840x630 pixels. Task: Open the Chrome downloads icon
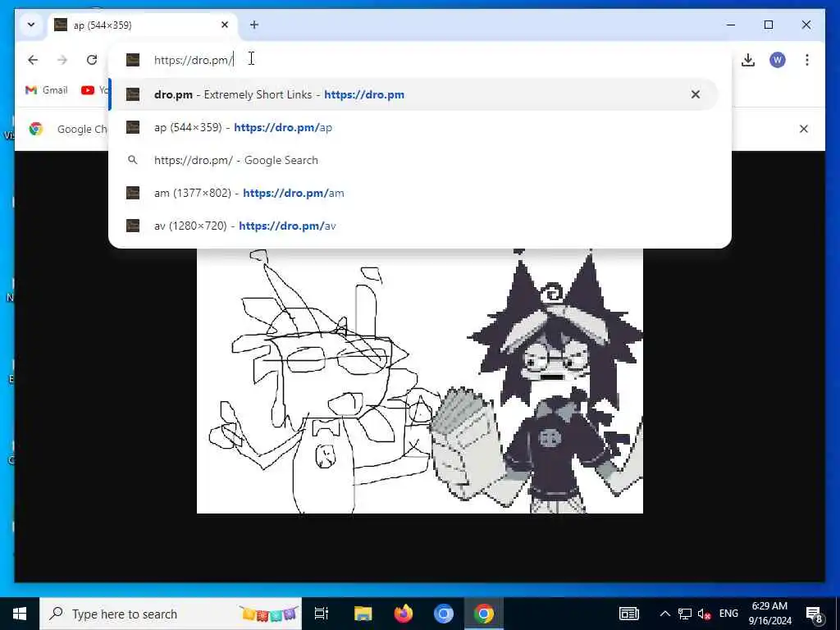pos(748,60)
